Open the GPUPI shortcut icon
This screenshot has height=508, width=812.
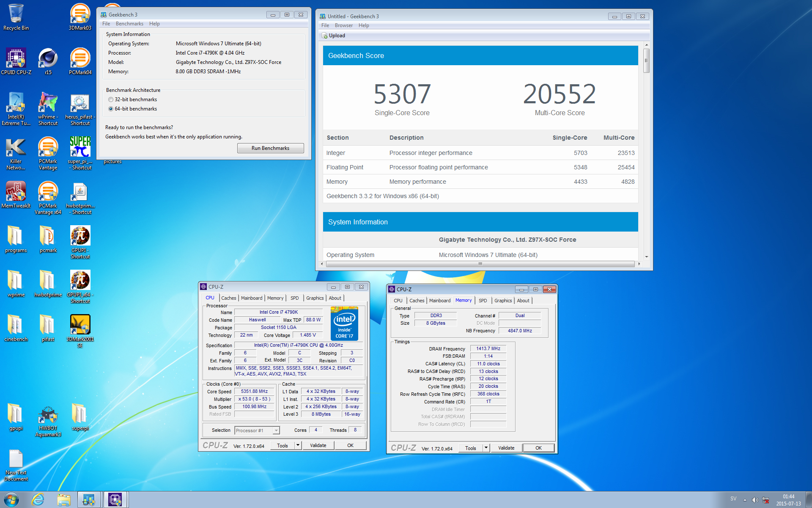80,242
